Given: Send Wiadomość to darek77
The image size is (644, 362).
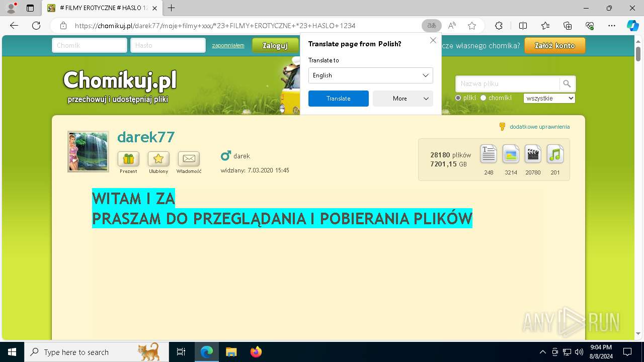Looking at the screenshot, I should tap(189, 159).
